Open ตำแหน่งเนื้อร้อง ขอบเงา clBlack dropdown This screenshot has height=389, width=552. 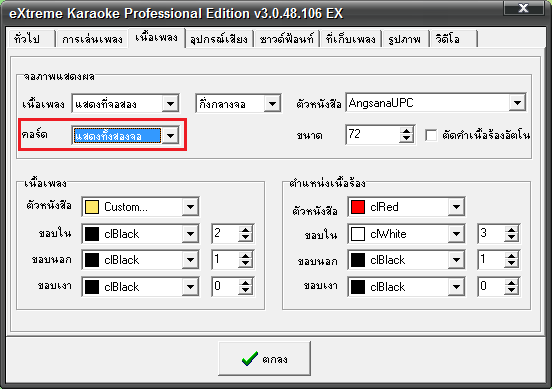coord(456,287)
